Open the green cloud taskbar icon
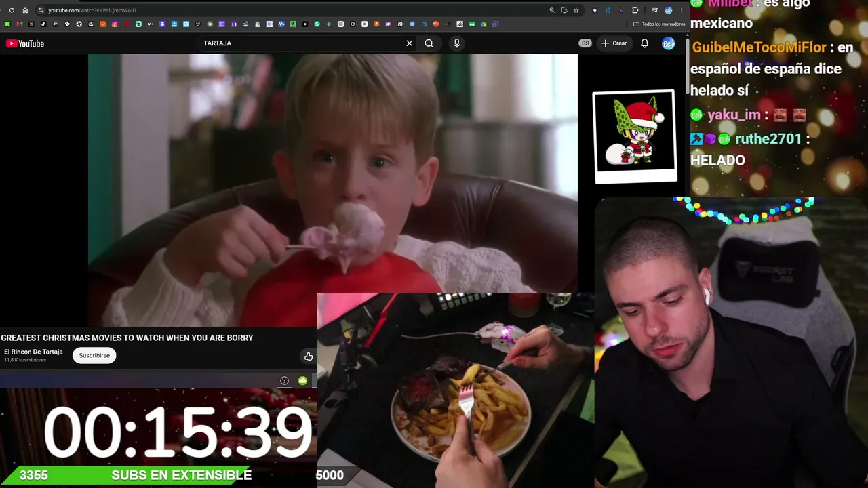This screenshot has height=488, width=868. pyautogui.click(x=302, y=381)
